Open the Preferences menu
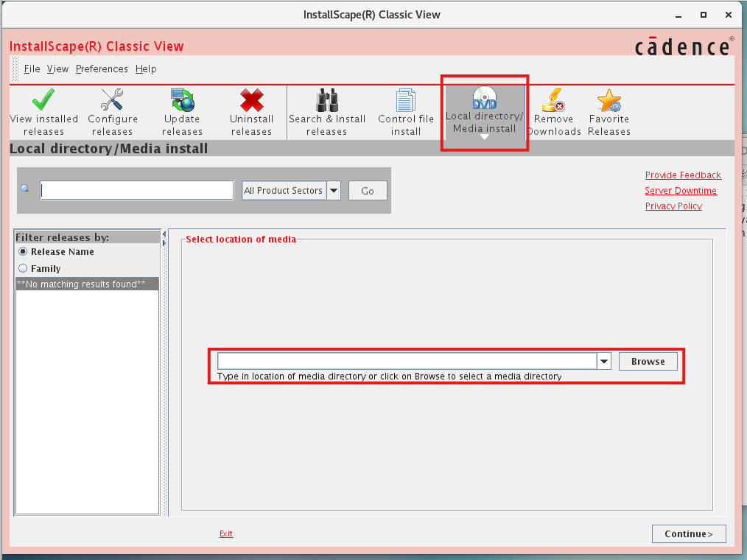This screenshot has width=747, height=560. [x=102, y=69]
